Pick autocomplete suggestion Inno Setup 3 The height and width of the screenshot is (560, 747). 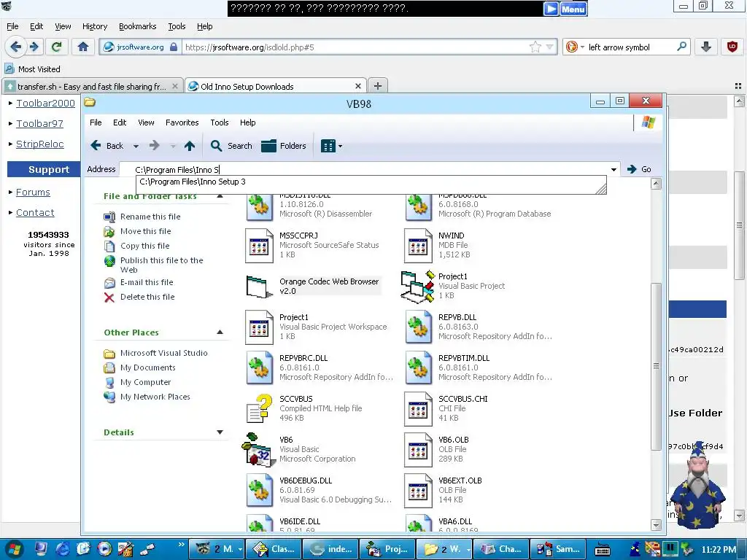(371, 182)
